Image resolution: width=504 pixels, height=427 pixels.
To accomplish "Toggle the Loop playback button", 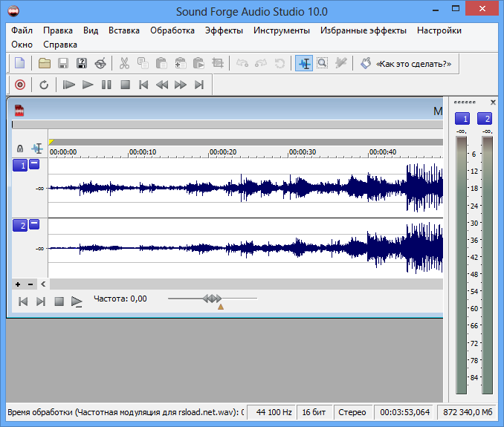I will click(x=44, y=85).
